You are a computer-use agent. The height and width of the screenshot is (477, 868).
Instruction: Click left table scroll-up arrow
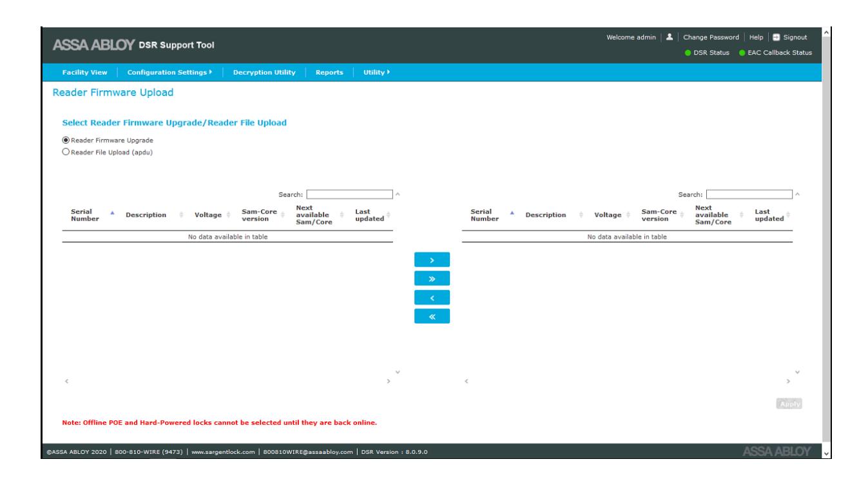coord(398,193)
